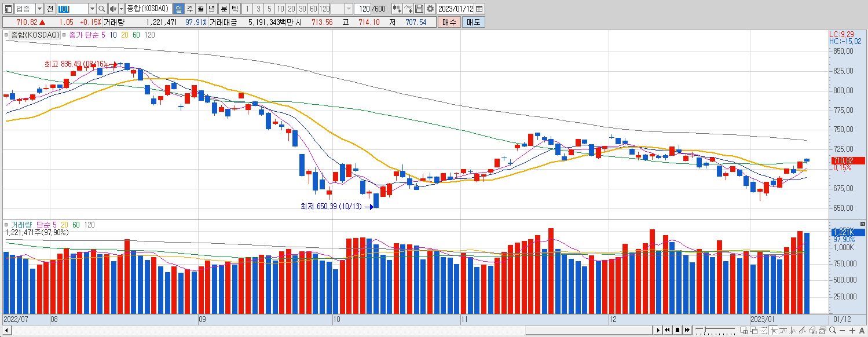Image resolution: width=868 pixels, height=337 pixels.
Task: Edit the date field 2023/01/12
Action: click(456, 9)
